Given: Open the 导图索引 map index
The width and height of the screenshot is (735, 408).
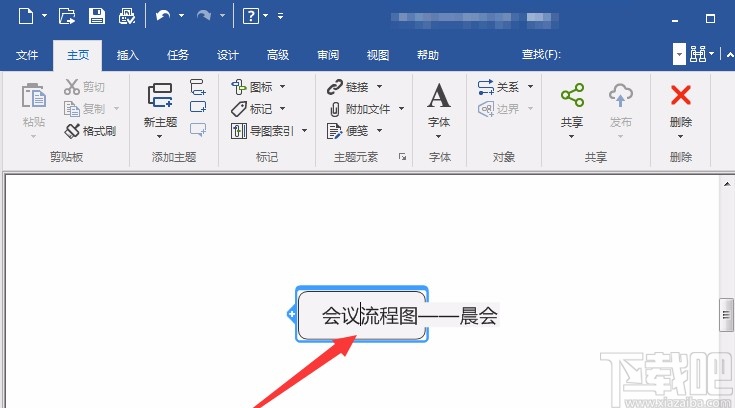Looking at the screenshot, I should (262, 131).
